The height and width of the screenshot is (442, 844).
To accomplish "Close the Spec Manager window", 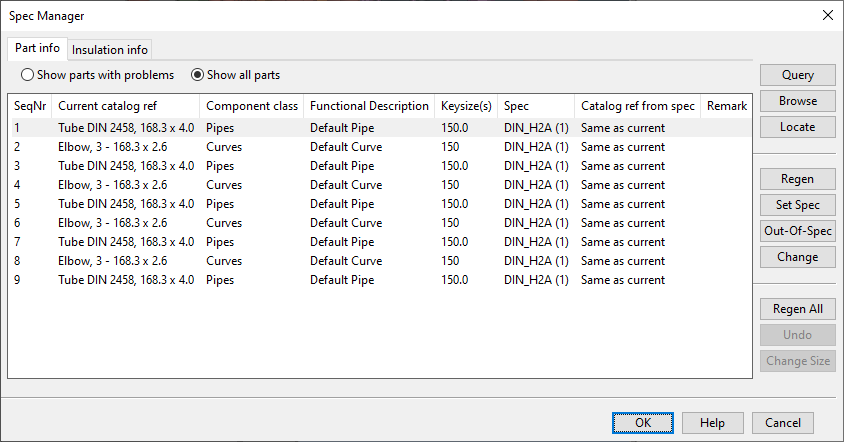I will [x=827, y=15].
